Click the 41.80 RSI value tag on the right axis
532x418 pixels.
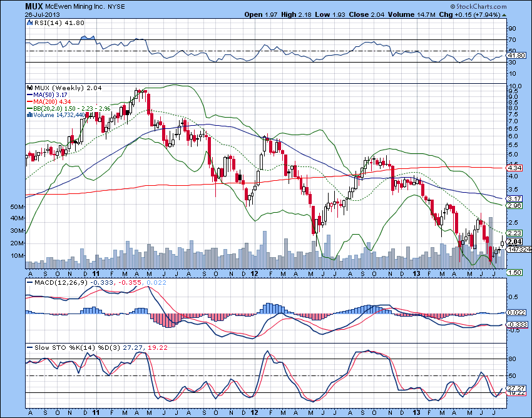518,55
